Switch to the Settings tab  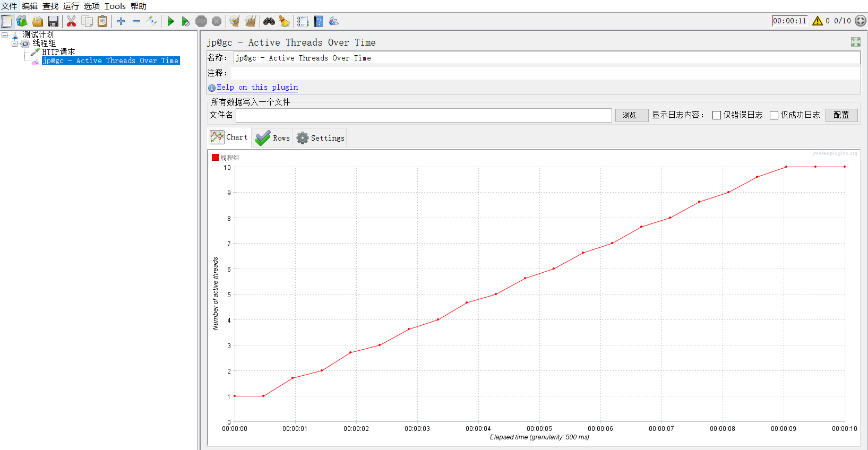click(320, 138)
